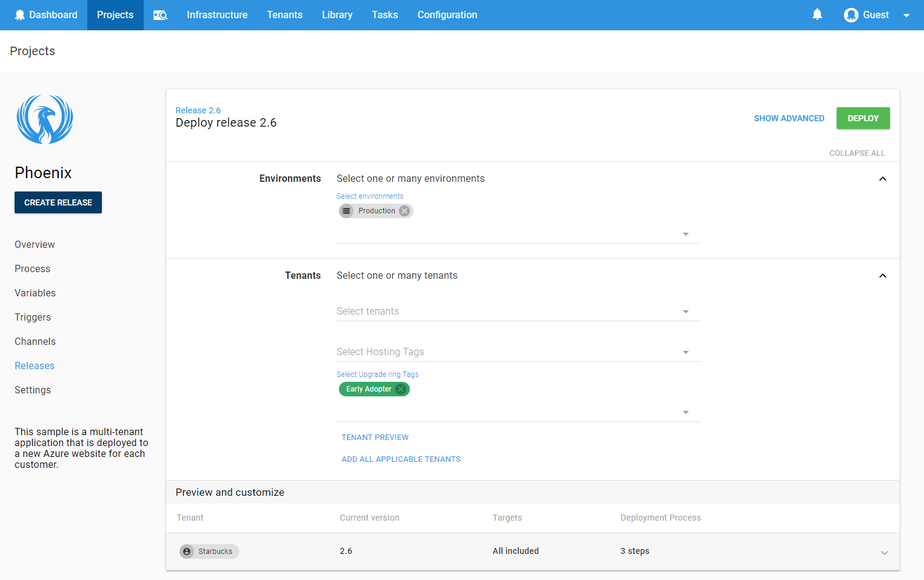Viewport: 924px width, 580px height.
Task: Click the environment icon on Production chip
Action: tap(346, 210)
